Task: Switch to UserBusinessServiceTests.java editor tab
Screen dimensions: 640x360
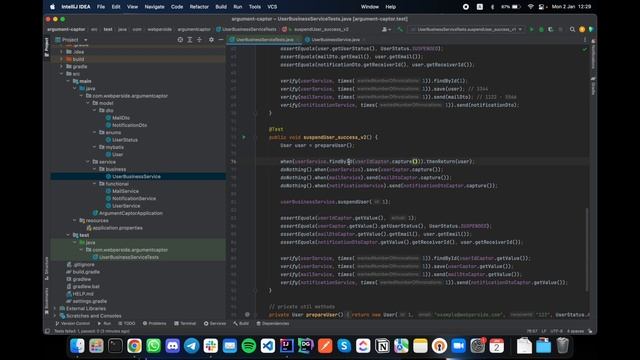Action: point(264,40)
